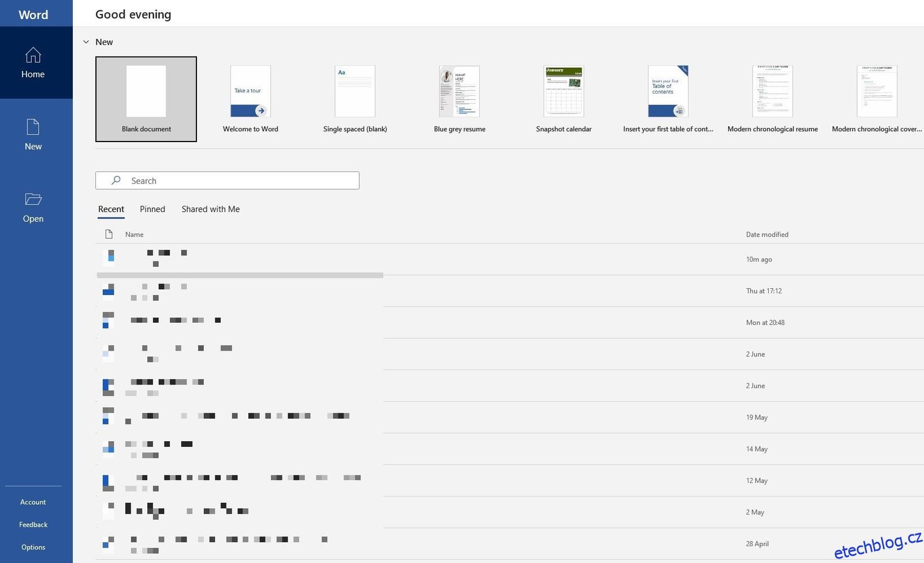The width and height of the screenshot is (924, 563).
Task: Create a Blank document
Action: (146, 99)
